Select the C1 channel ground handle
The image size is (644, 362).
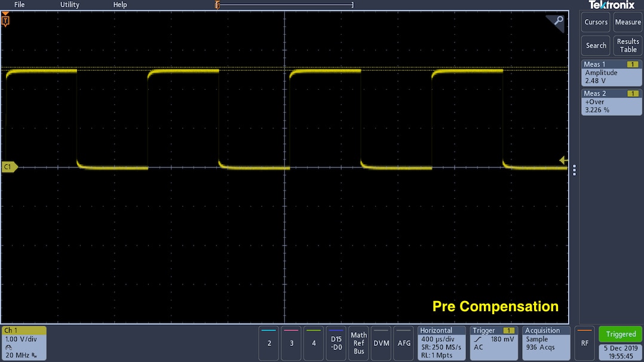click(10, 167)
